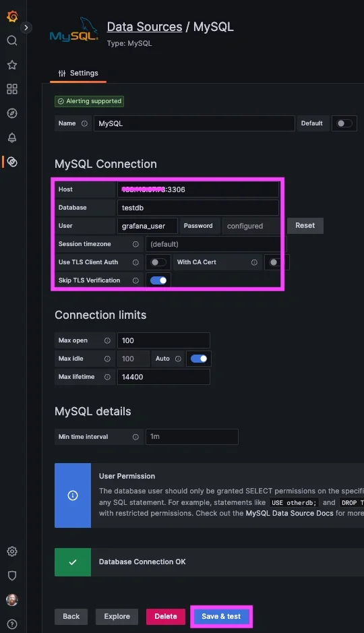This screenshot has width=364, height=633.
Task: Open the Grafana home logo
Action: pyautogui.click(x=13, y=16)
